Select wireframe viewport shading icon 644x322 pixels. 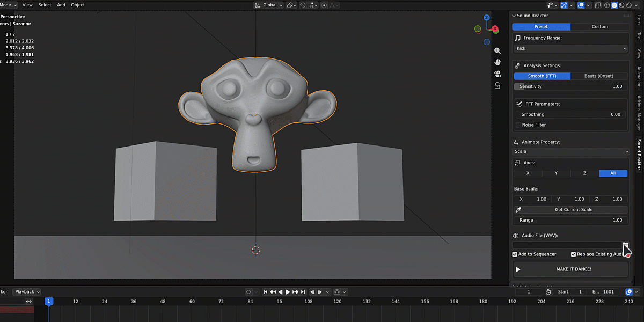(606, 5)
